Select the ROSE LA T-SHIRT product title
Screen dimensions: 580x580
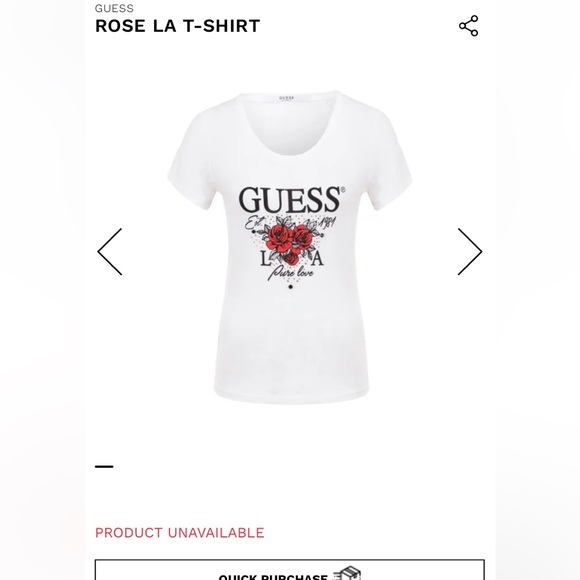178,26
